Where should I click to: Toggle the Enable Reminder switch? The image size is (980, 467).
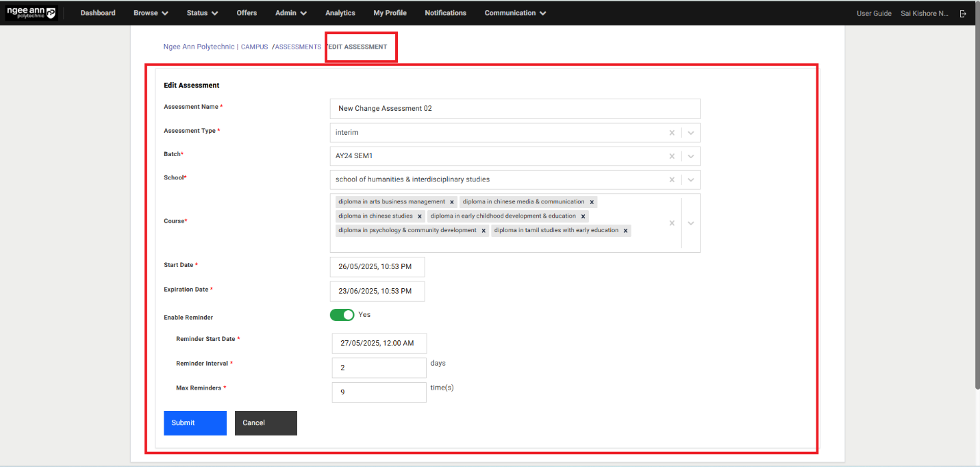[342, 315]
